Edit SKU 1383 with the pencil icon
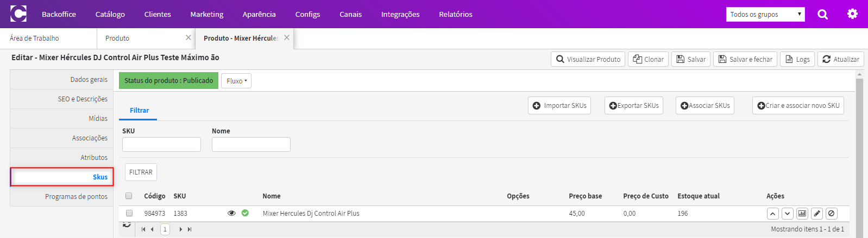The height and width of the screenshot is (238, 868). 817,214
